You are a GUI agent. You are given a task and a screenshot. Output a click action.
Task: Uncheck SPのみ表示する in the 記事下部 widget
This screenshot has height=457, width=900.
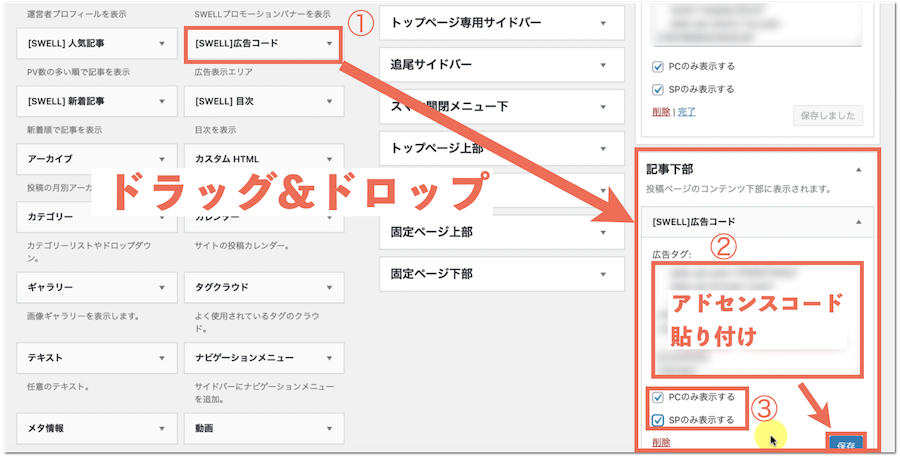click(x=657, y=420)
